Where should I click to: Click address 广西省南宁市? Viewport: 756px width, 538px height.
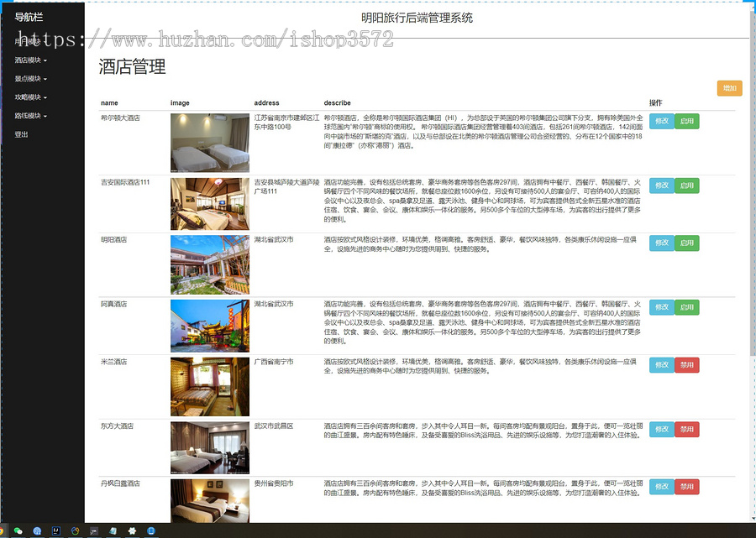tap(274, 362)
